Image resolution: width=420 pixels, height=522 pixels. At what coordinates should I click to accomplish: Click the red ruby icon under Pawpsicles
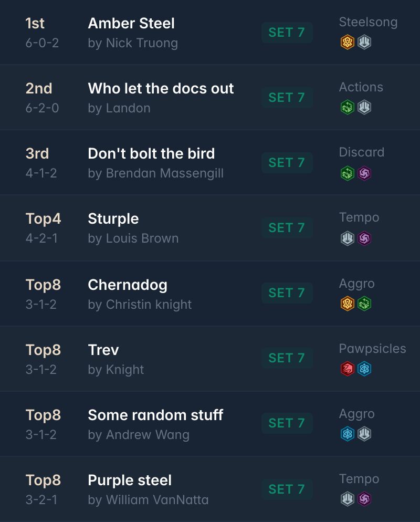tap(347, 369)
